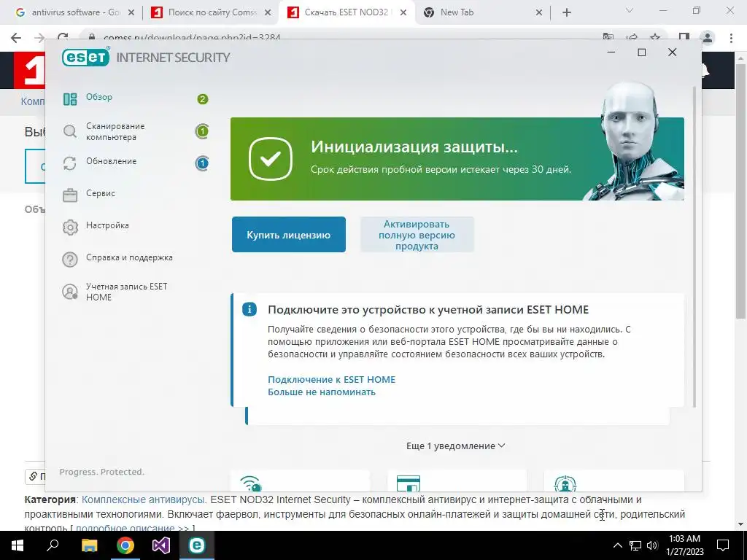Screen dimensions: 747x560
Task: Open Настройка settings section
Action: pos(107,225)
